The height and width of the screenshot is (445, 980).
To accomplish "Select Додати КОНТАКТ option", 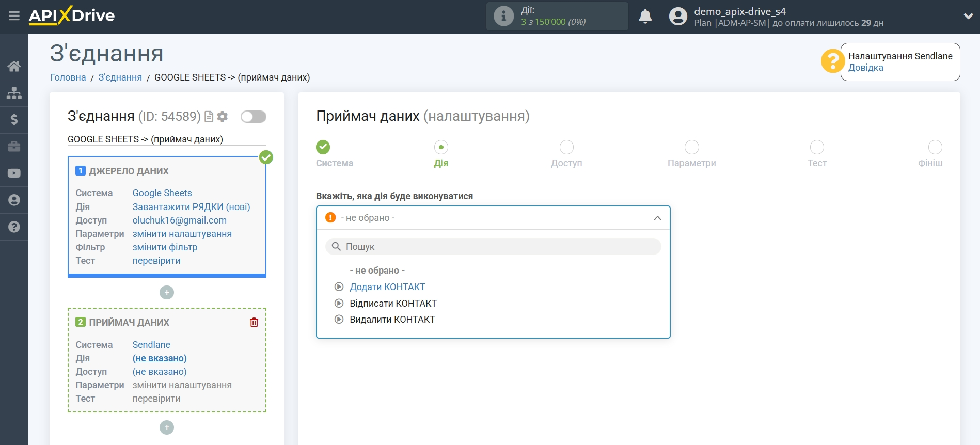I will coord(387,287).
